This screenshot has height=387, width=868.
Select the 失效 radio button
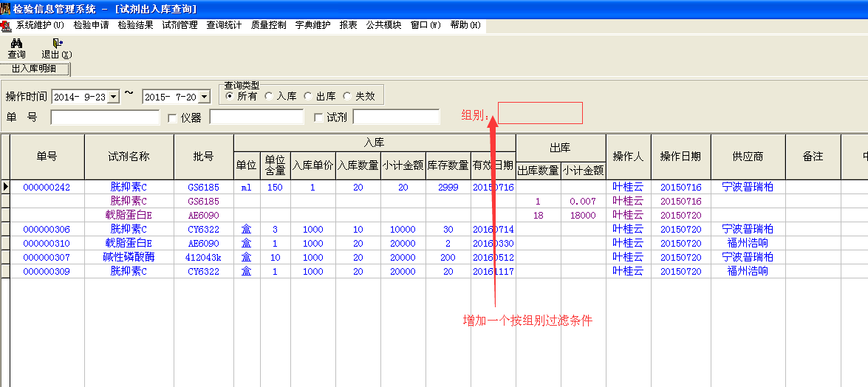347,96
